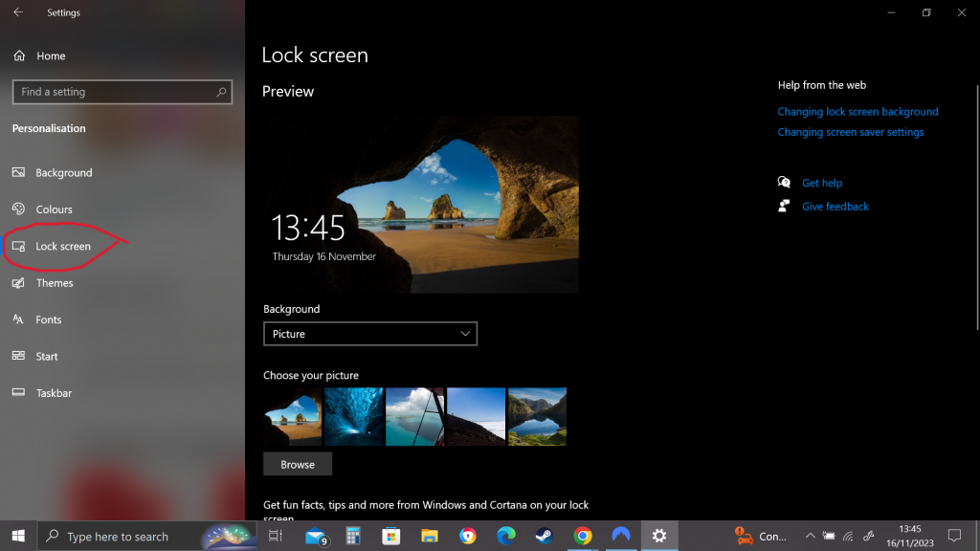Open the Taskbar settings page
This screenshot has width=980, height=551.
tap(53, 393)
